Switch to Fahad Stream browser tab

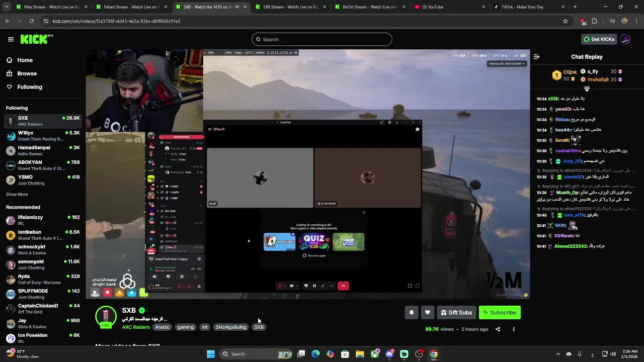click(131, 7)
